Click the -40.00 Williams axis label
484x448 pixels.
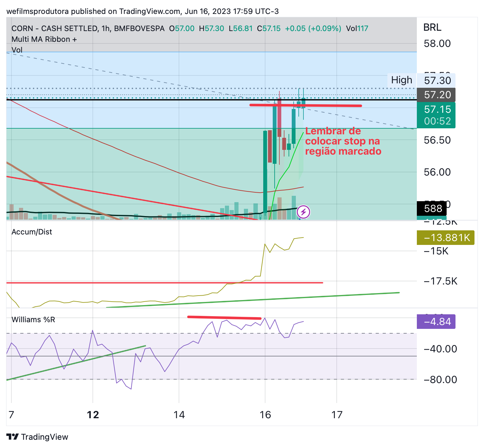point(440,349)
